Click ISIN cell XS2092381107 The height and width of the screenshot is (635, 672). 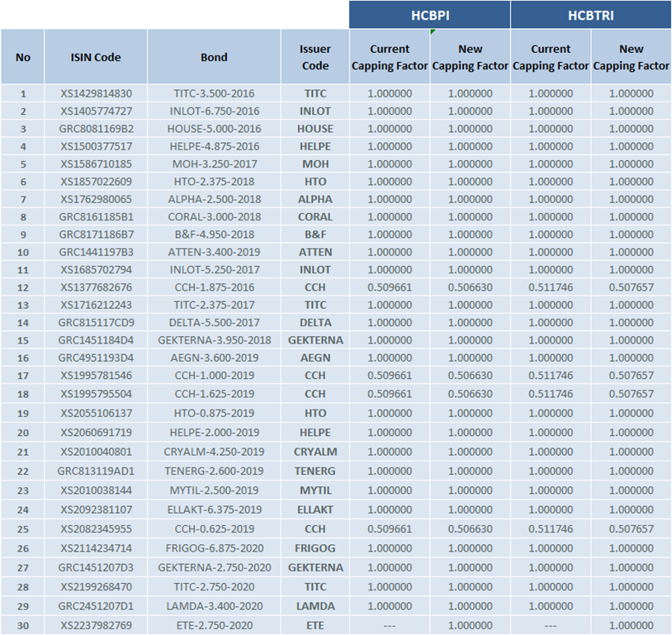96,509
